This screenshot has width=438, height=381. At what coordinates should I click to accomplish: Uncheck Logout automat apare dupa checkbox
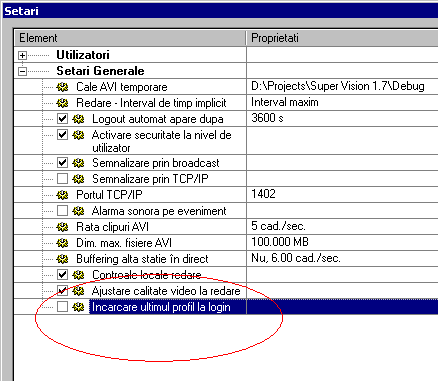(x=62, y=119)
